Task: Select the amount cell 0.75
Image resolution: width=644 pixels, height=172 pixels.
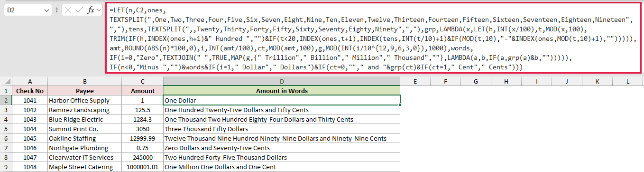Action: (142, 148)
